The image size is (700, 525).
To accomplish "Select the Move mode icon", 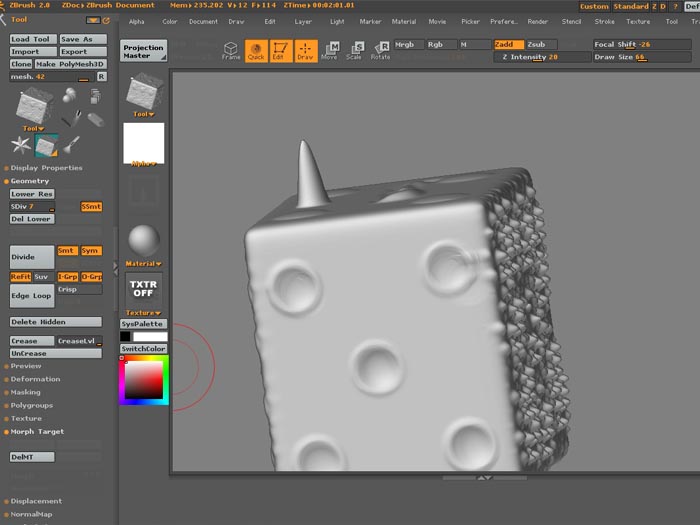I will tap(330, 51).
